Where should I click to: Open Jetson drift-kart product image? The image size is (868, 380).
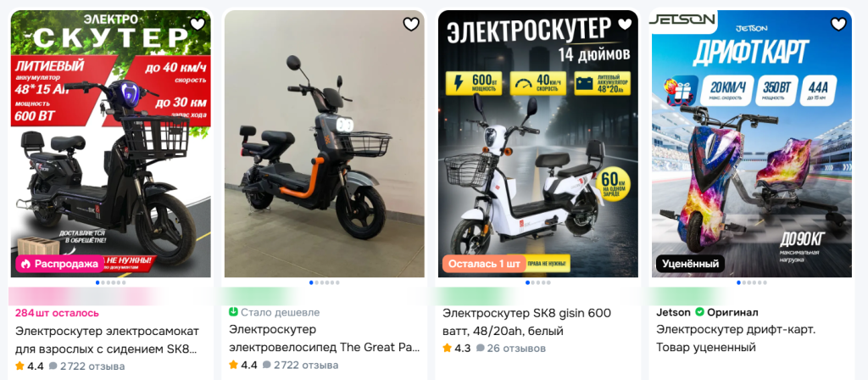(x=751, y=143)
